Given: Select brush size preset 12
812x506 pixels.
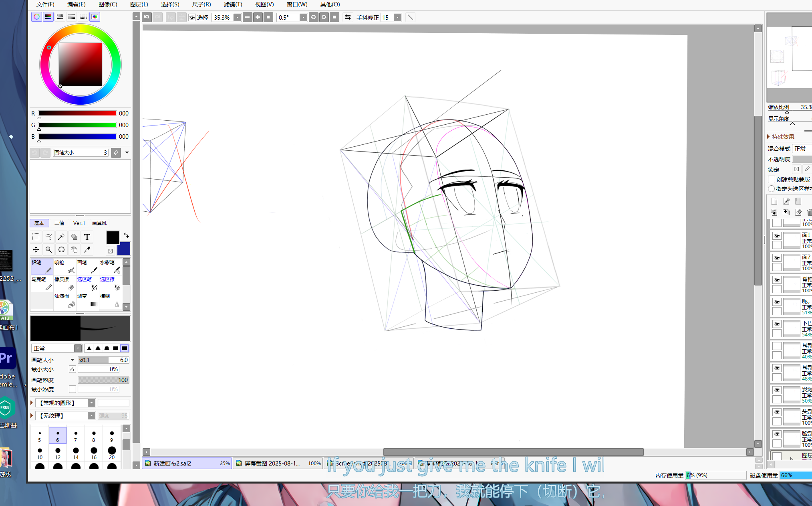Looking at the screenshot, I should [58, 453].
